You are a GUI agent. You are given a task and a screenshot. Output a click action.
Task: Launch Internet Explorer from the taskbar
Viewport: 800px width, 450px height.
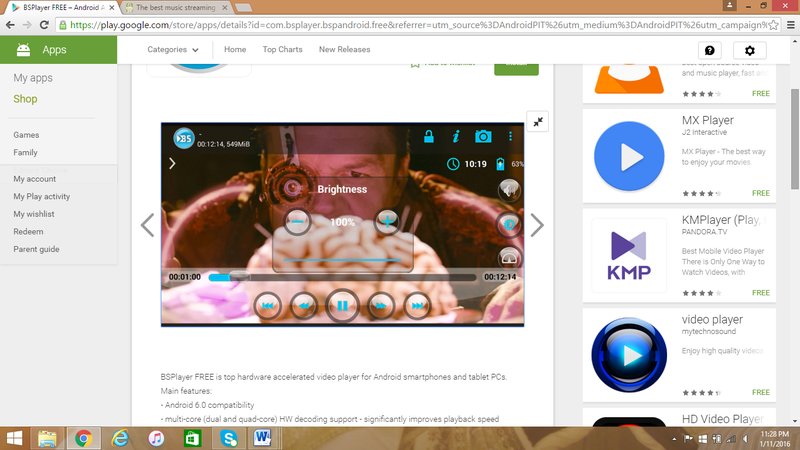120,439
